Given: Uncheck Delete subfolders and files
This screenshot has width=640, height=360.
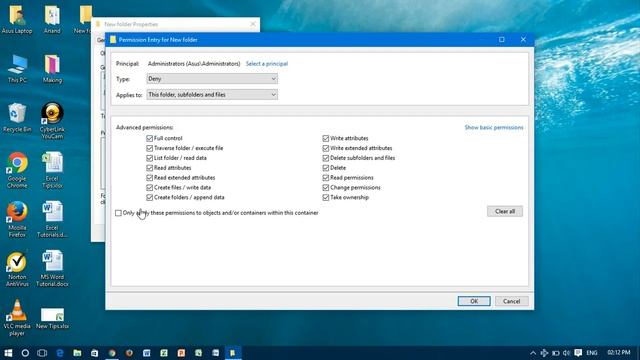Looking at the screenshot, I should click(326, 158).
